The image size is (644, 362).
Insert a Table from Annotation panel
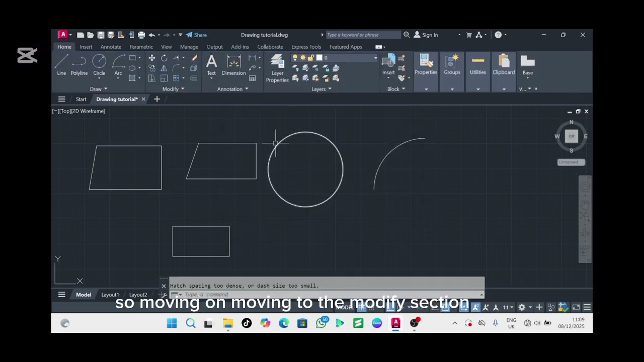(x=253, y=78)
